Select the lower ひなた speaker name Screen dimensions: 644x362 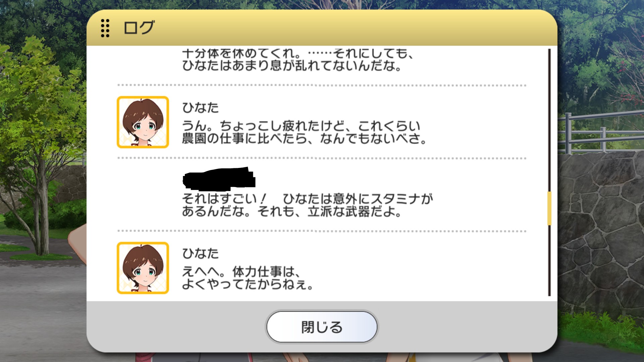click(200, 253)
